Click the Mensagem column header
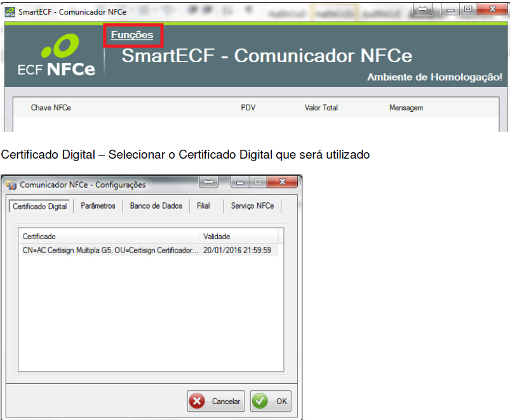510x420 pixels. coord(406,107)
